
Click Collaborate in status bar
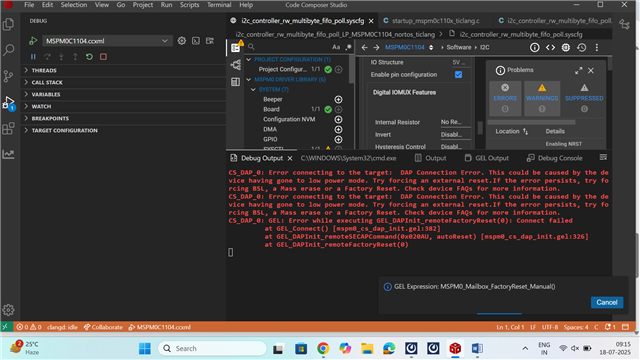pos(103,327)
